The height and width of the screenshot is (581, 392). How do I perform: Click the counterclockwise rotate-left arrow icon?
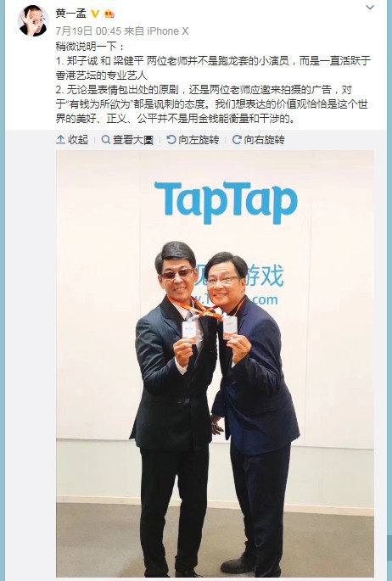pos(171,140)
